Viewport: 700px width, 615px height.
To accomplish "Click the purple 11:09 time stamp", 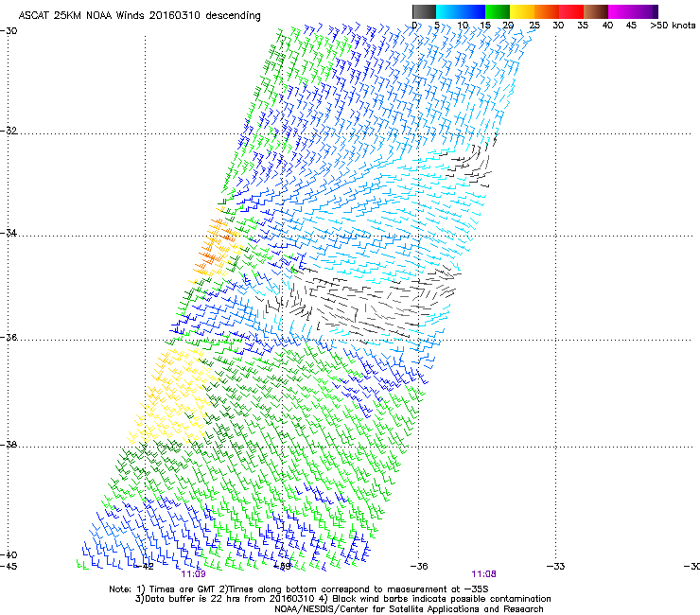I will point(193,574).
